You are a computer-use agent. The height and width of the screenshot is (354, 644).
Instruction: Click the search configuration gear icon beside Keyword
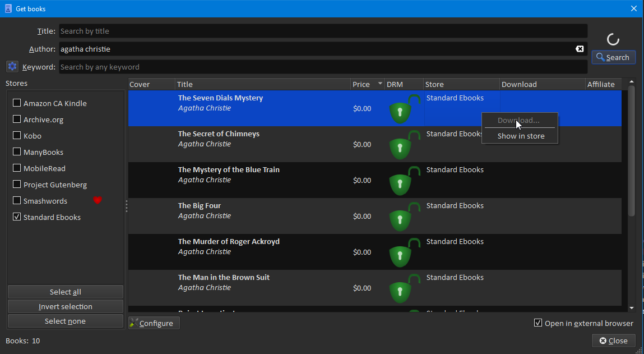tap(12, 66)
